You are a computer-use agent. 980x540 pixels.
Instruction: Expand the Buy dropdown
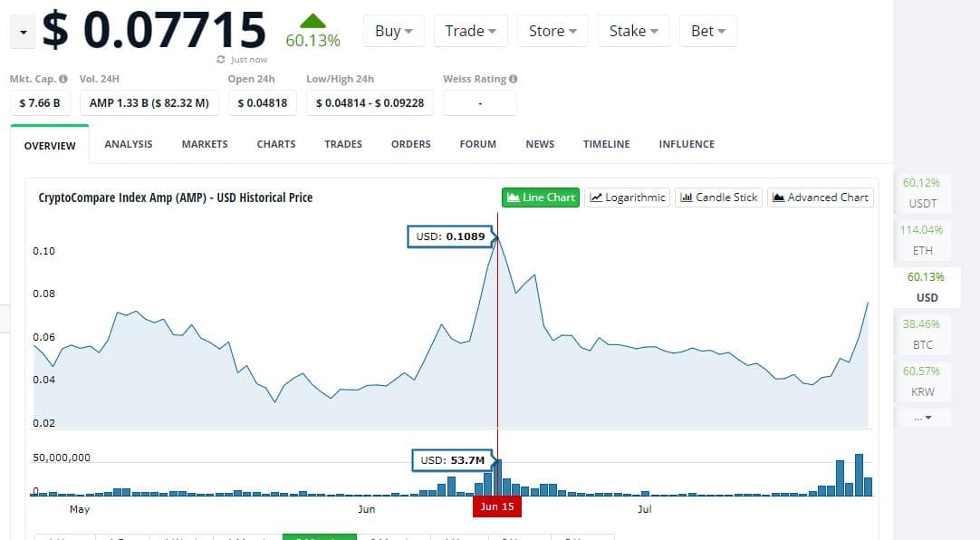(394, 31)
